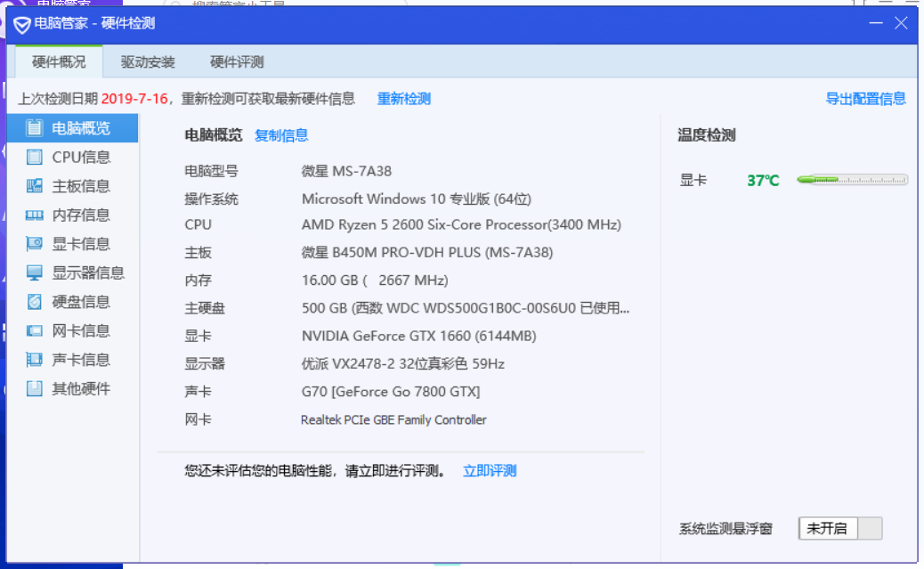The image size is (924, 569).
Task: Click the 其他硬件 icon
Action: [34, 388]
